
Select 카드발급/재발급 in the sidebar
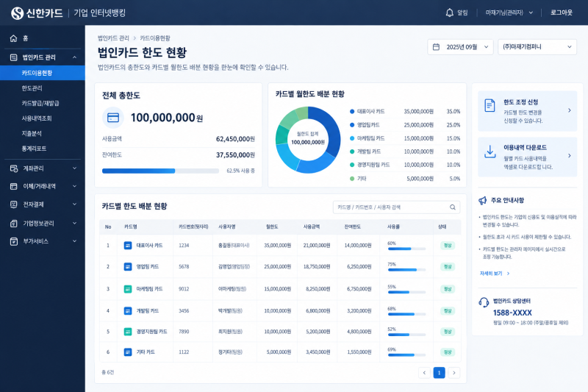pyautogui.click(x=40, y=103)
